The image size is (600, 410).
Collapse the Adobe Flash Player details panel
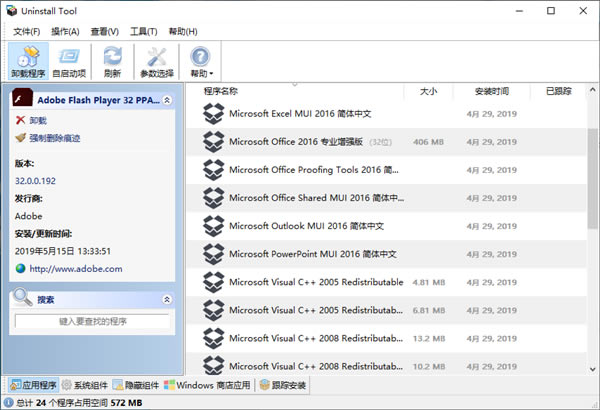point(167,100)
